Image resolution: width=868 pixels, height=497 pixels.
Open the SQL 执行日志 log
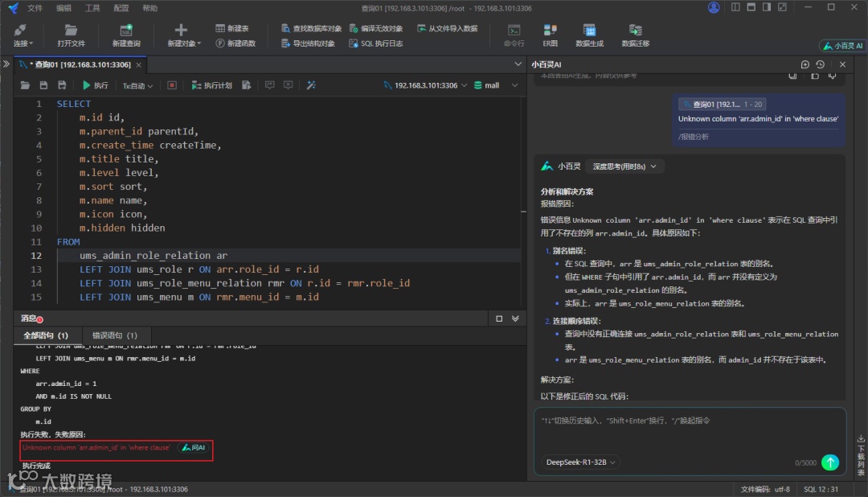click(x=376, y=43)
